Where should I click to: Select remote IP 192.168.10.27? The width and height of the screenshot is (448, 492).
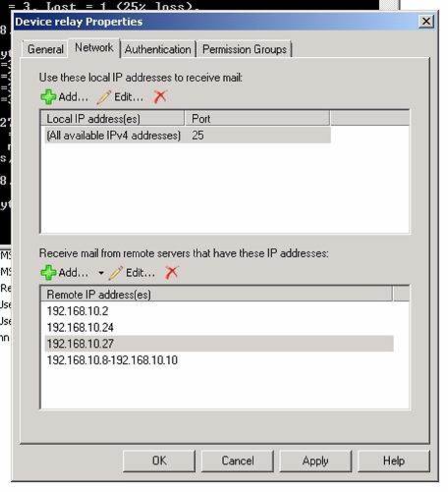(x=219, y=344)
